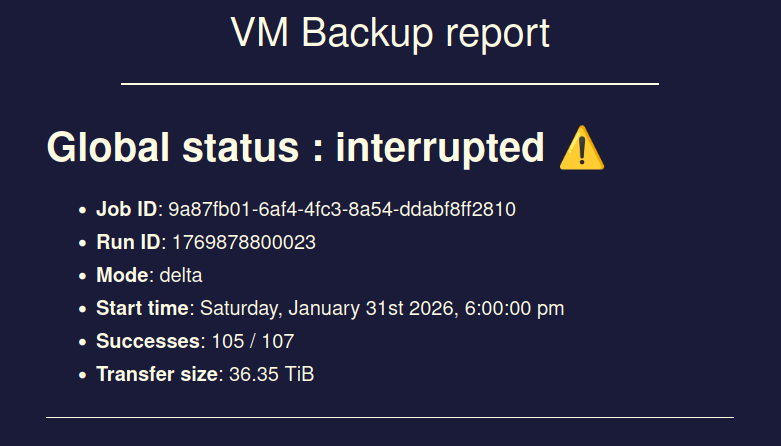The image size is (781, 446).
Task: Click the yellow warning triangle icon
Action: [x=581, y=149]
